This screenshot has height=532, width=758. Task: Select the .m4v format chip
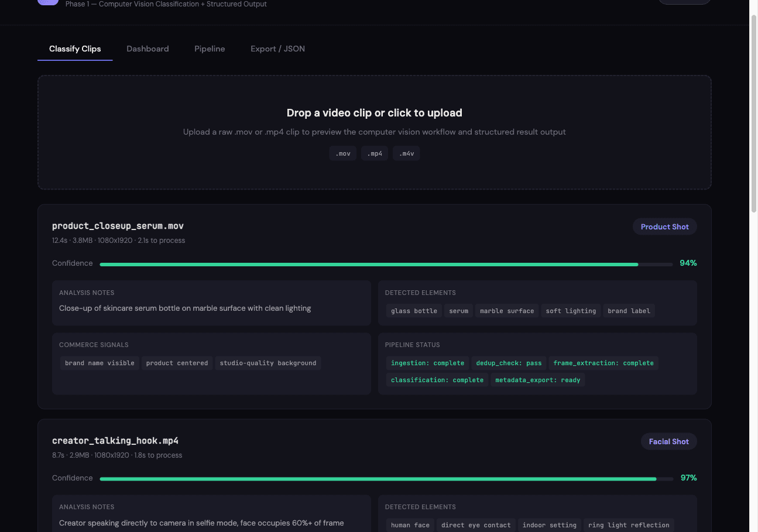coord(406,153)
